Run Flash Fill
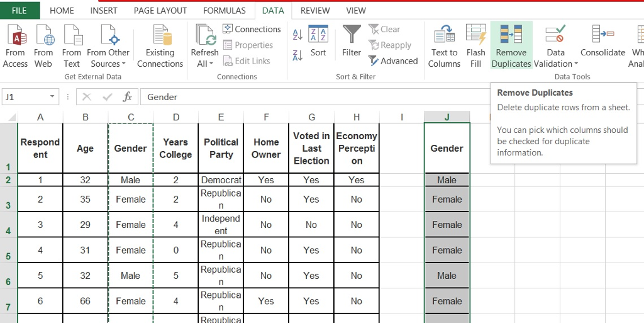The image size is (644, 323). 475,46
